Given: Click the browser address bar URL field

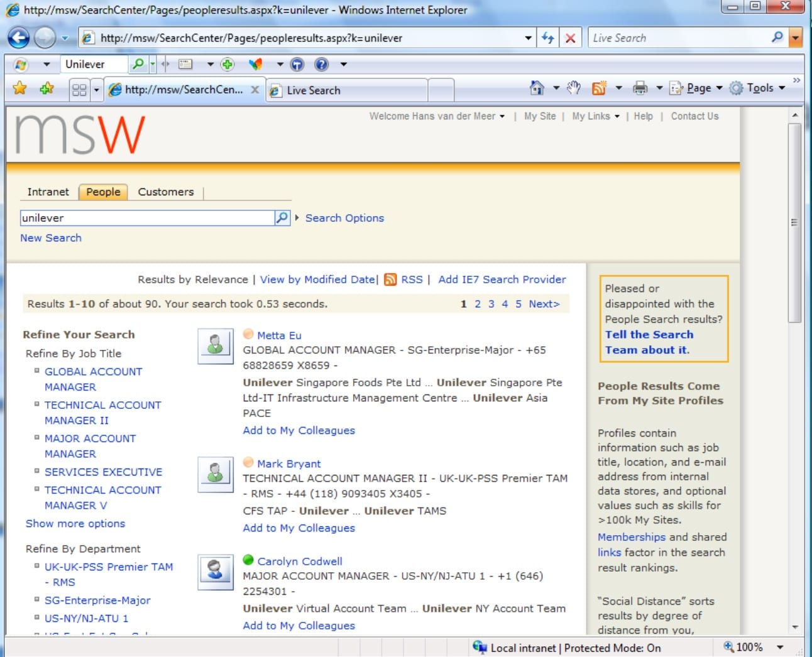Looking at the screenshot, I should point(309,38).
